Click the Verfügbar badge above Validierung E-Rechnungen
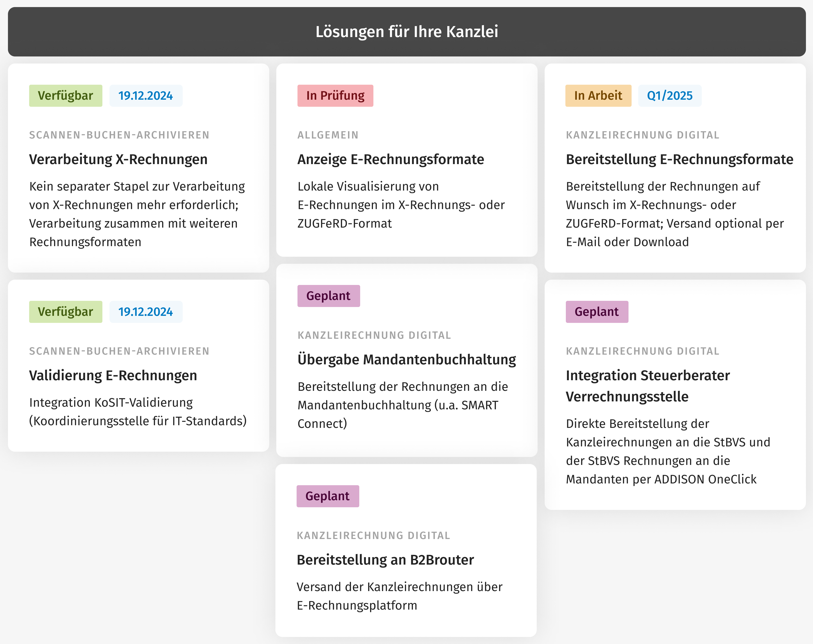This screenshot has width=813, height=644. [66, 312]
